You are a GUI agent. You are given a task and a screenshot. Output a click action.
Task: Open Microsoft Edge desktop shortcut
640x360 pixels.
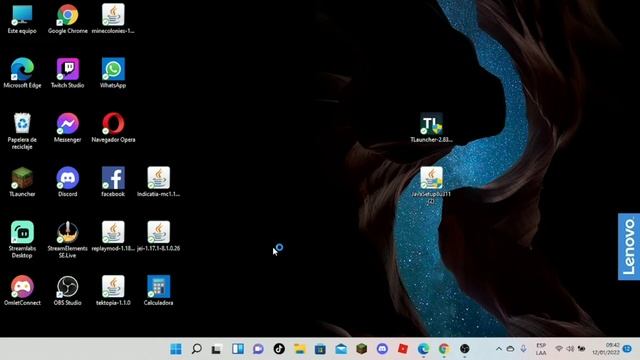(x=22, y=73)
